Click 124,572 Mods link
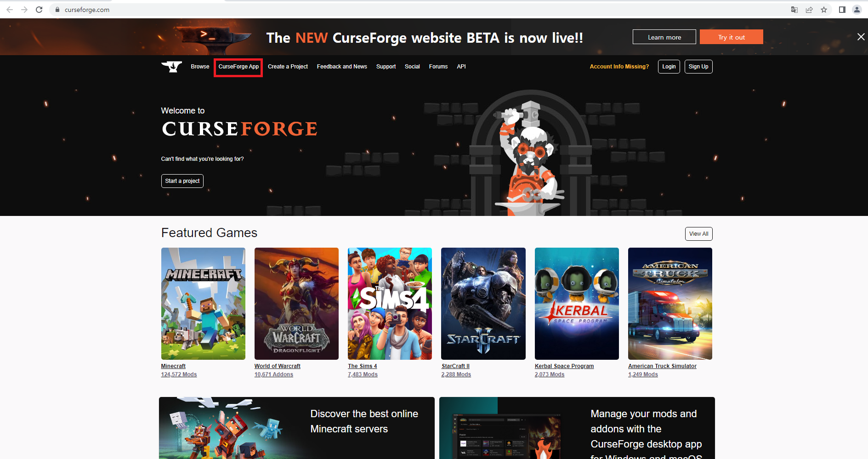 179,374
